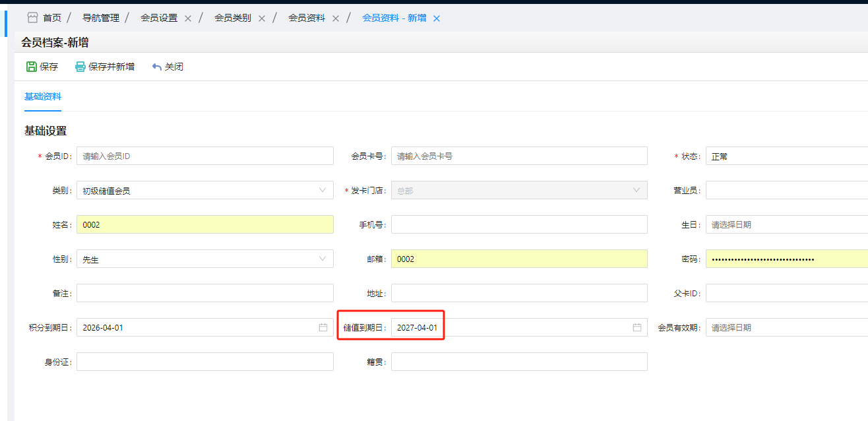The height and width of the screenshot is (421, 868).
Task: Click the 手机号 input field
Action: tap(519, 224)
